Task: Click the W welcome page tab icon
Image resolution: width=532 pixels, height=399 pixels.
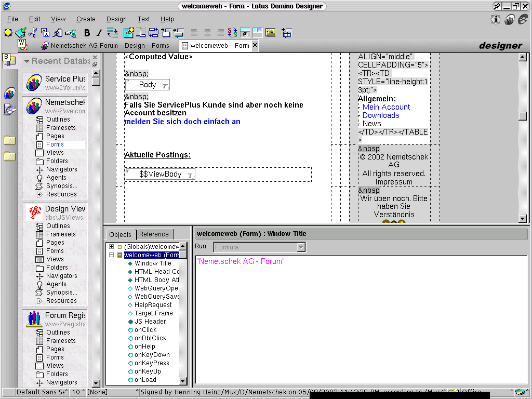Action: 22,44
